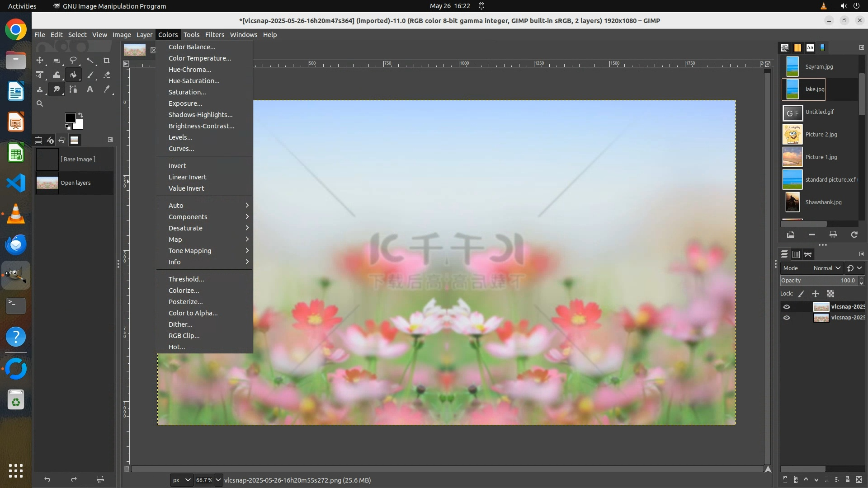Open the layer Mode Normal dropdown
Screen dimensions: 868x488
click(826, 268)
